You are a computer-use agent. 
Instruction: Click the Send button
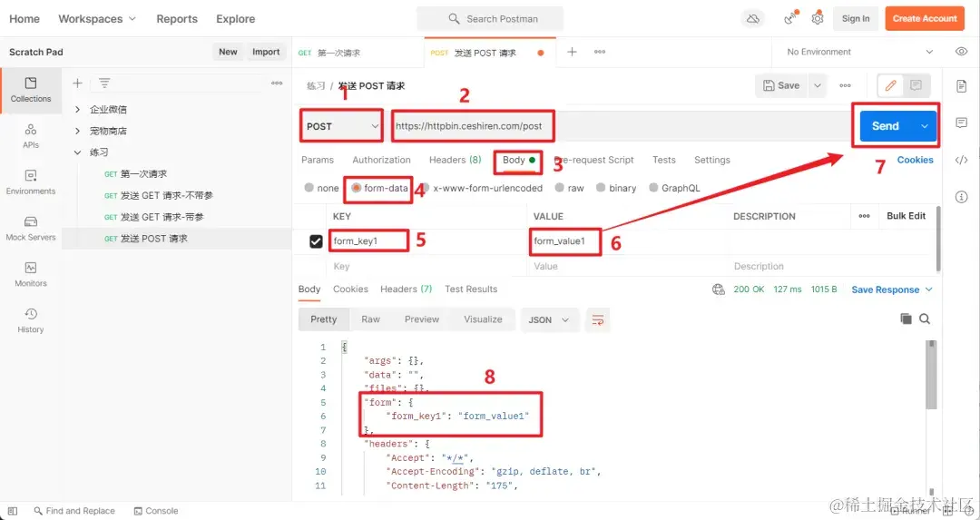coord(887,126)
